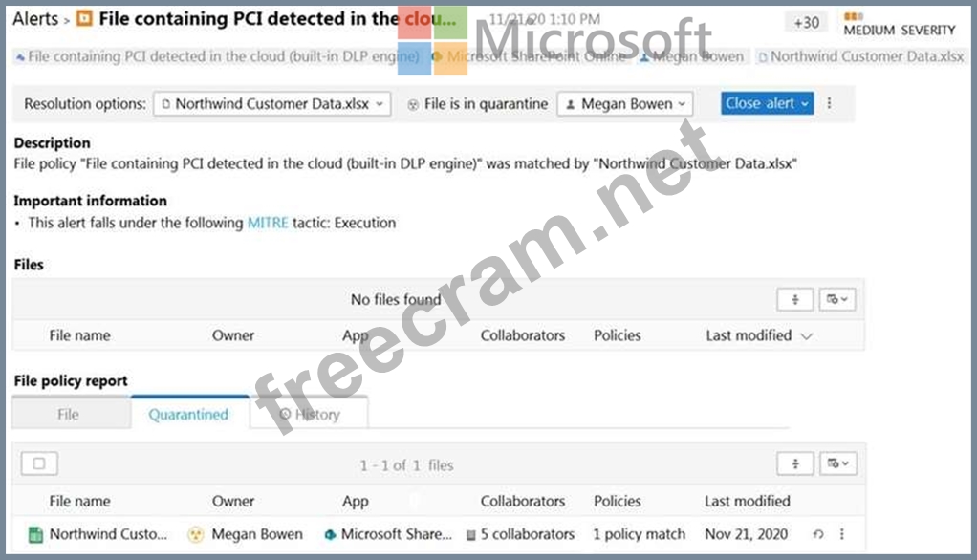Click the Excel icon of Northwind file row
This screenshot has width=977, height=560.
[x=35, y=534]
